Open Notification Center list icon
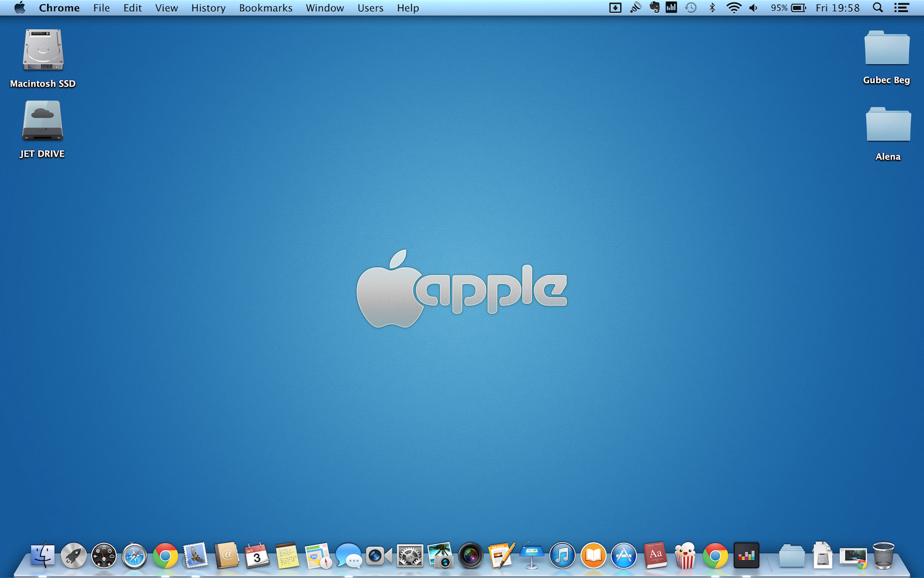 click(x=901, y=8)
